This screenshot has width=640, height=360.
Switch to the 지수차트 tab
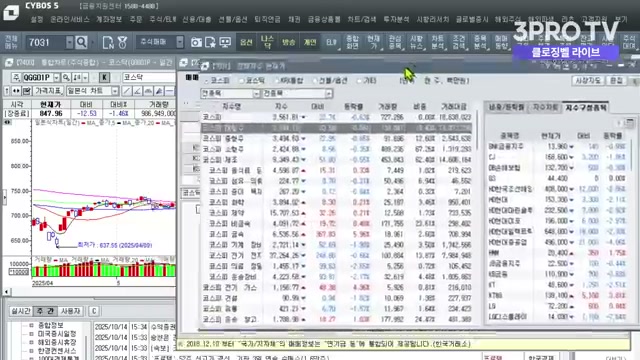point(545,107)
